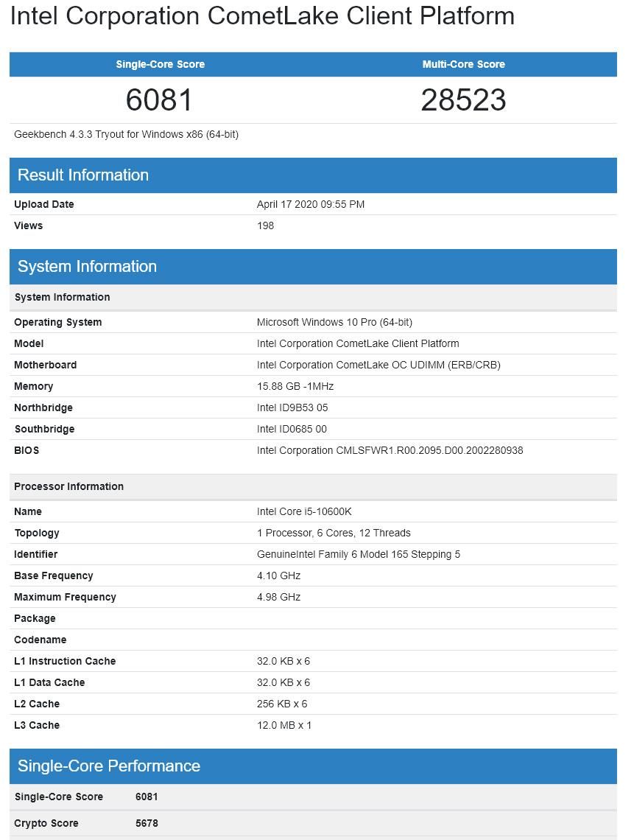Click the Base Frequency value 4.10 GHz
The height and width of the screenshot is (840, 634).
point(278,576)
